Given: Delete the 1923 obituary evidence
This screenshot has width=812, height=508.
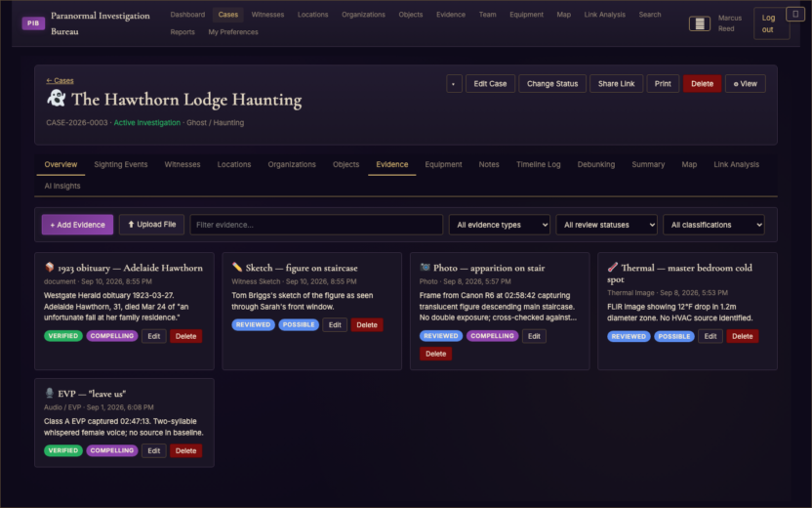Looking at the screenshot, I should pyautogui.click(x=185, y=336).
